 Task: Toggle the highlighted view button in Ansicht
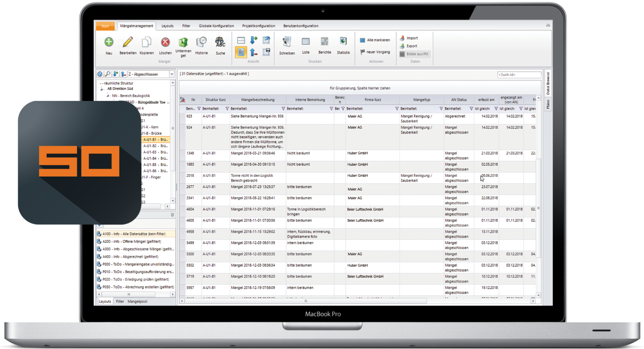(x=241, y=52)
